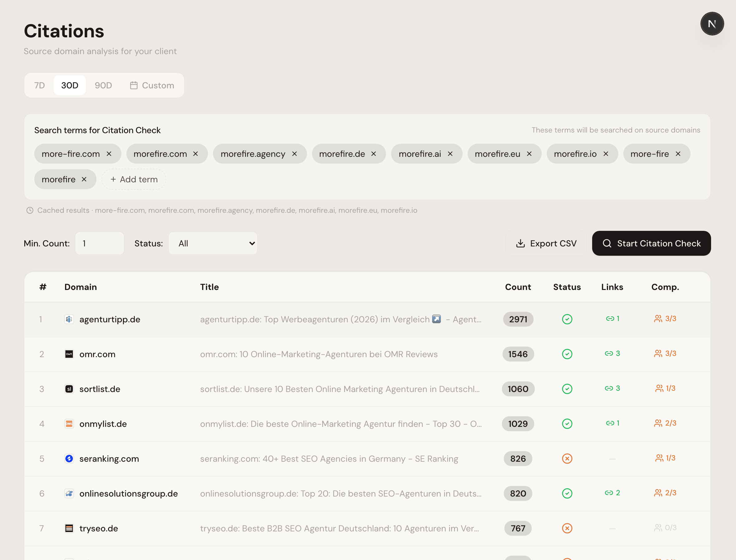The width and height of the screenshot is (736, 560).
Task: Click the Links column header
Action: (612, 287)
